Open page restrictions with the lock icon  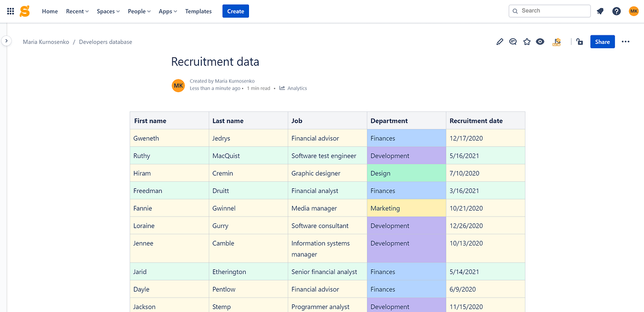click(x=579, y=41)
